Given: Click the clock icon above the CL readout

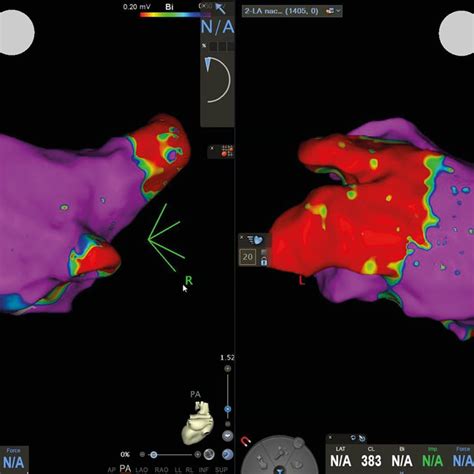Looking at the screenshot, I should [x=362, y=438].
